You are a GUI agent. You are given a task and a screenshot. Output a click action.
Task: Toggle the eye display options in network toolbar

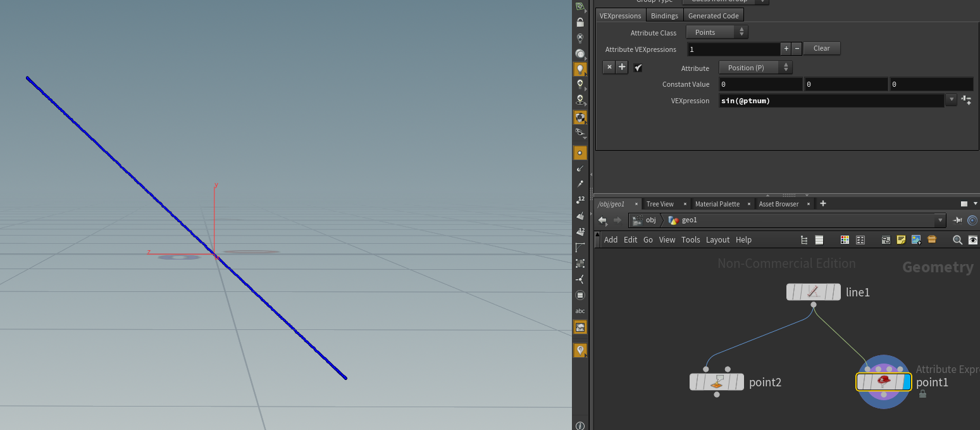point(973,240)
